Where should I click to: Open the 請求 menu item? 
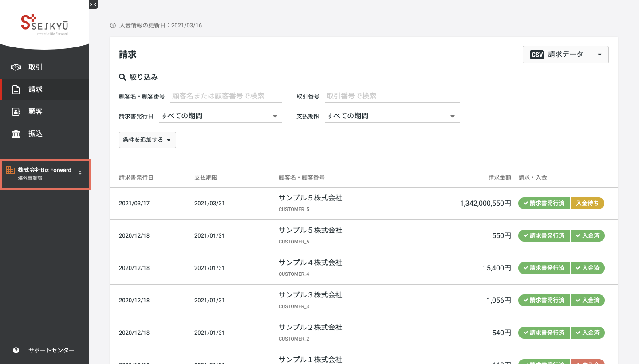tap(44, 90)
